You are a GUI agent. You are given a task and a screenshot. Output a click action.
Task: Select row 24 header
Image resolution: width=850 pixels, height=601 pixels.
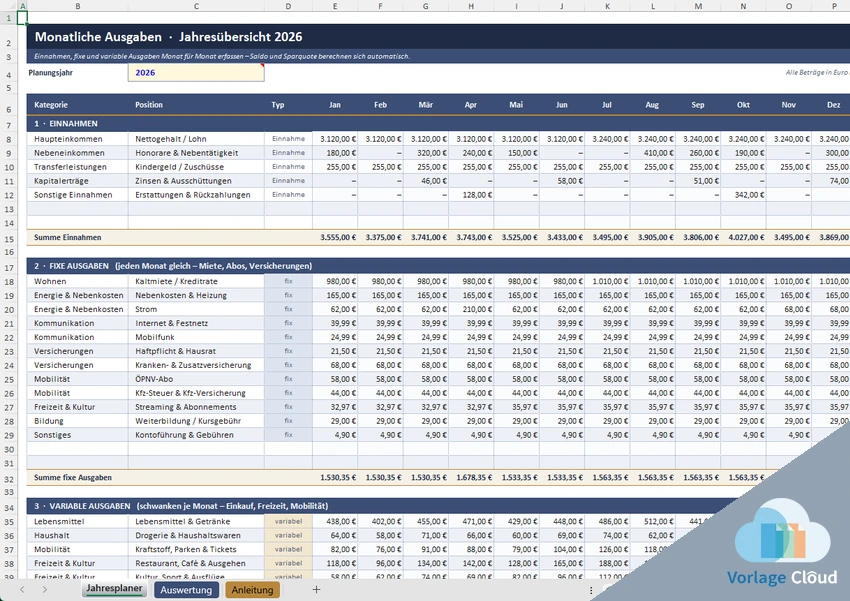(x=9, y=365)
